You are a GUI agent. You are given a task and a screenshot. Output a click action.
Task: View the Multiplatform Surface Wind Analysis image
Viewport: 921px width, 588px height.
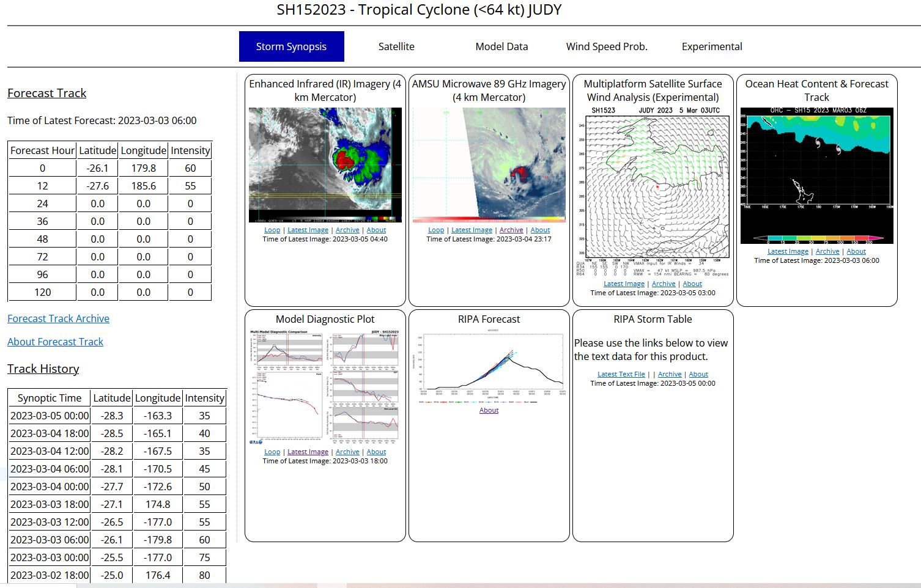[653, 192]
